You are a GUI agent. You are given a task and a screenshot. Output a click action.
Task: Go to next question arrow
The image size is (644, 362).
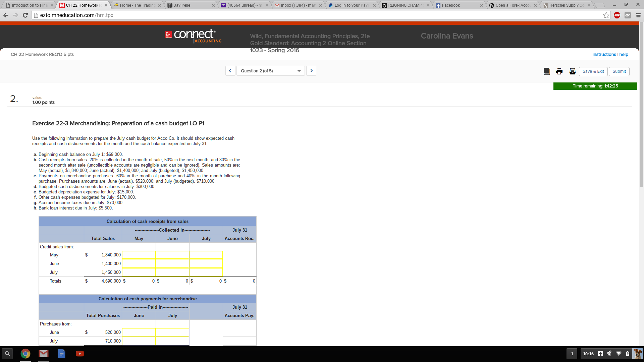click(x=311, y=71)
